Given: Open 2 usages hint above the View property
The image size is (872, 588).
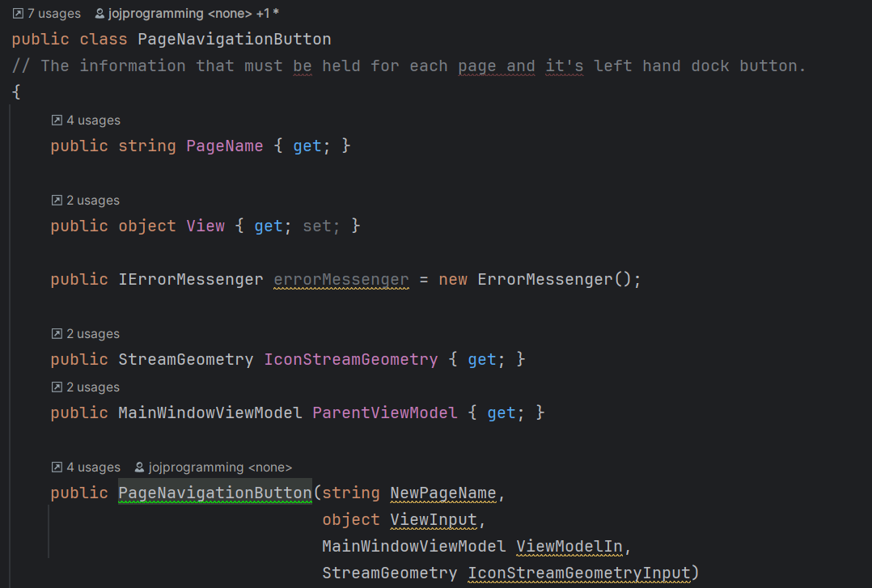Looking at the screenshot, I should 93,201.
